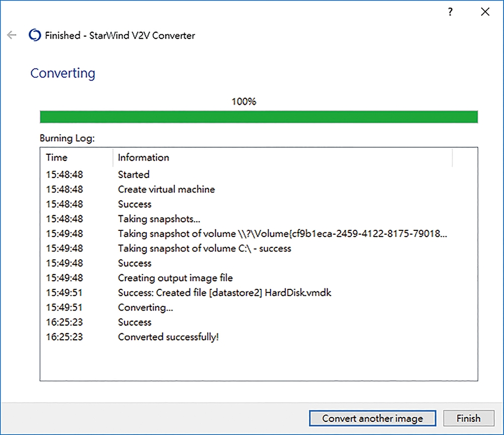Click the Finish button
Screen dimensions: 504x435
point(469,418)
